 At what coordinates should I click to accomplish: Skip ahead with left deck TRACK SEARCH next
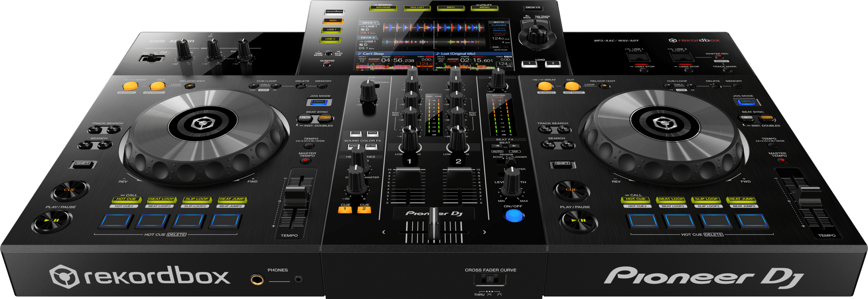click(x=114, y=130)
